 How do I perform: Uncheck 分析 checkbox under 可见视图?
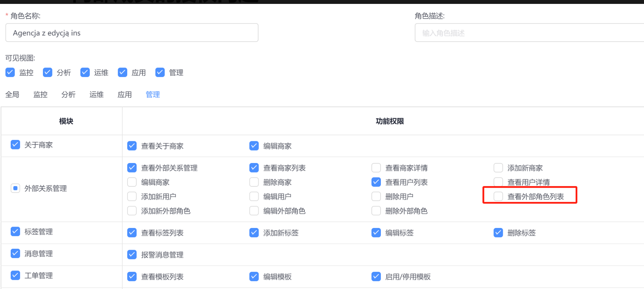pyautogui.click(x=47, y=72)
